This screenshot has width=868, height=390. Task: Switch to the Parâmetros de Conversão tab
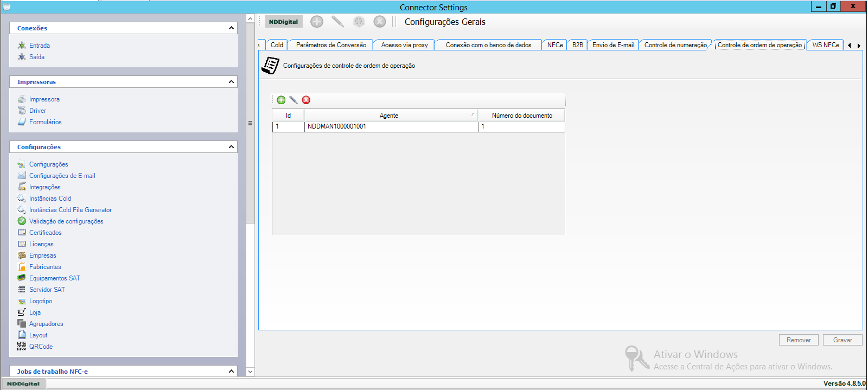click(x=331, y=45)
